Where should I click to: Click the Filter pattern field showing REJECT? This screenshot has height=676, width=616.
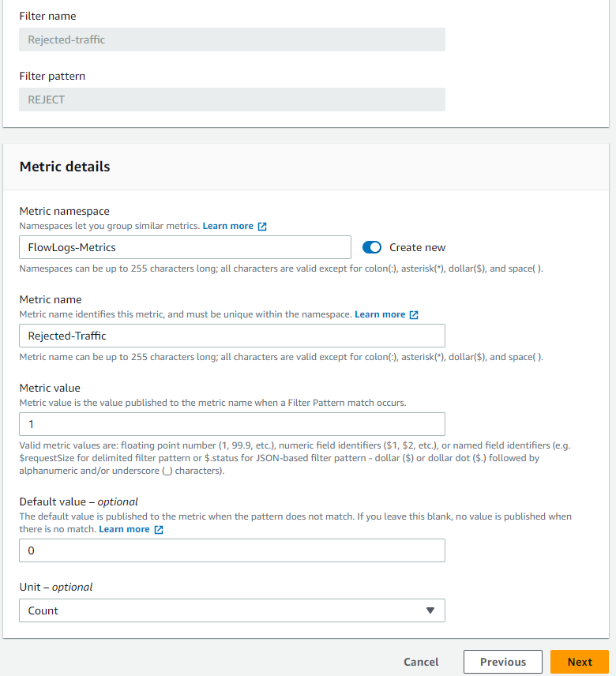coord(231,99)
